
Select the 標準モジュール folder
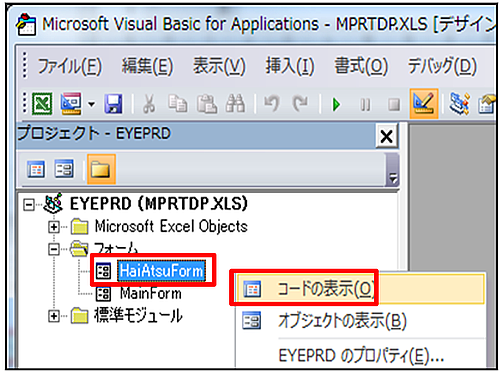click(x=138, y=315)
